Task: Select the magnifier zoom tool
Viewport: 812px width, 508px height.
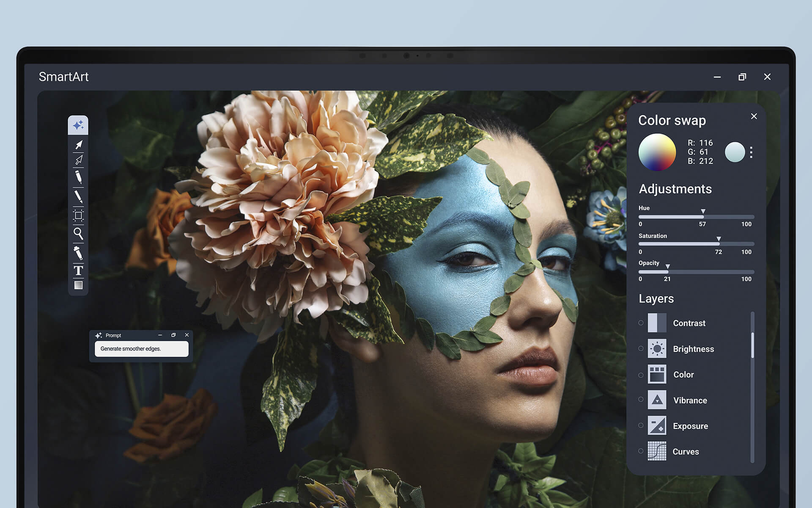Action: 78,233
